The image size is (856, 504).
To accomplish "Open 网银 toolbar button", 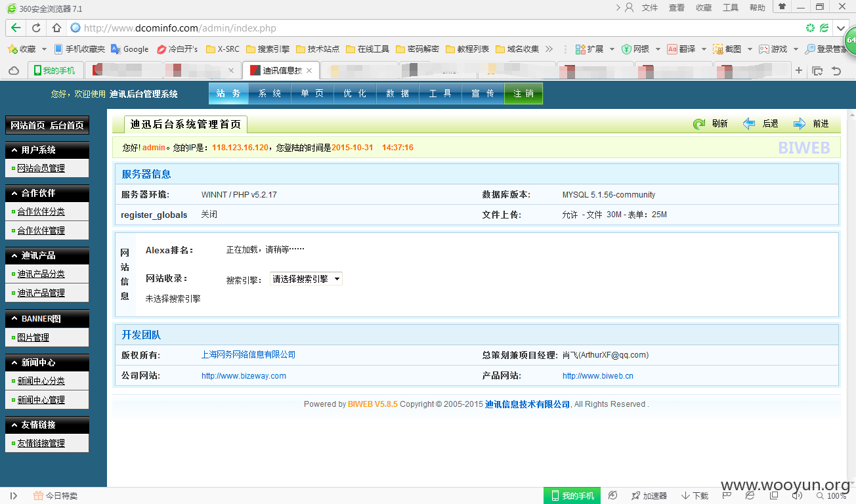I will (x=635, y=49).
